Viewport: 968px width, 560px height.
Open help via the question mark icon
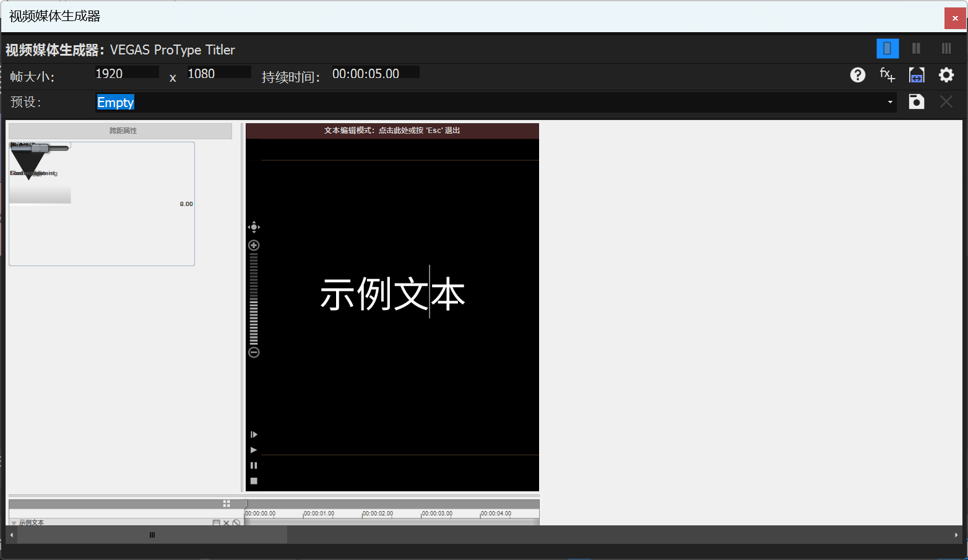[857, 75]
